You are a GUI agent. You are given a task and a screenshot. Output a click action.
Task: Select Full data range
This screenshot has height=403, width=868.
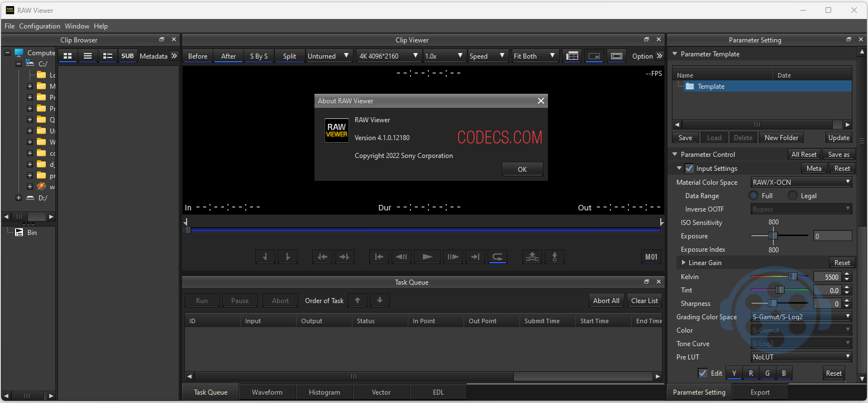(x=753, y=195)
